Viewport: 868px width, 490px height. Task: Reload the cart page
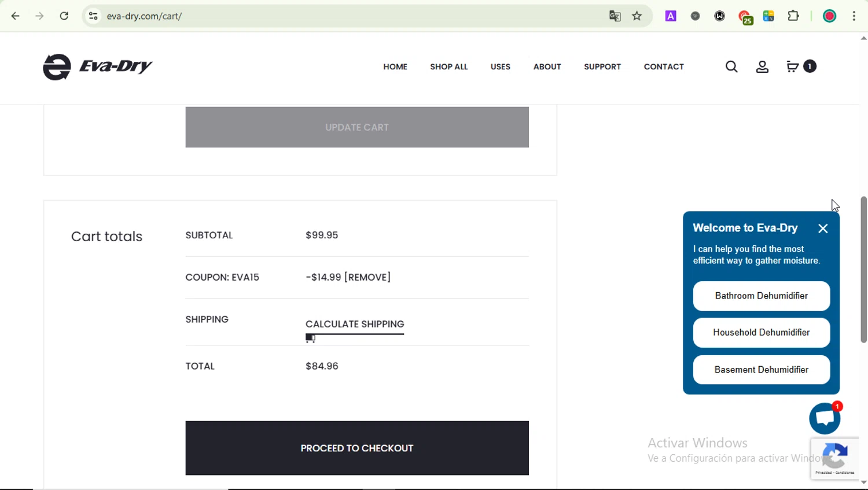pyautogui.click(x=64, y=16)
